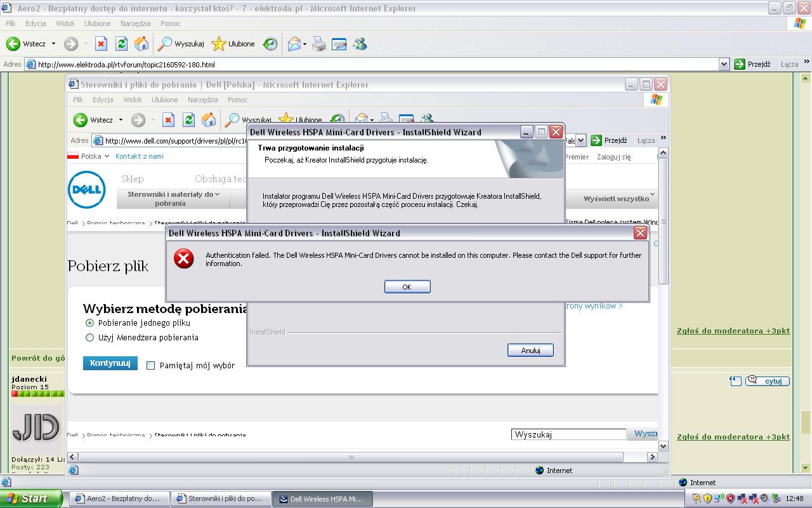The width and height of the screenshot is (812, 508).
Task: Click Refresh icon in outer IE toolbar
Action: [x=121, y=44]
